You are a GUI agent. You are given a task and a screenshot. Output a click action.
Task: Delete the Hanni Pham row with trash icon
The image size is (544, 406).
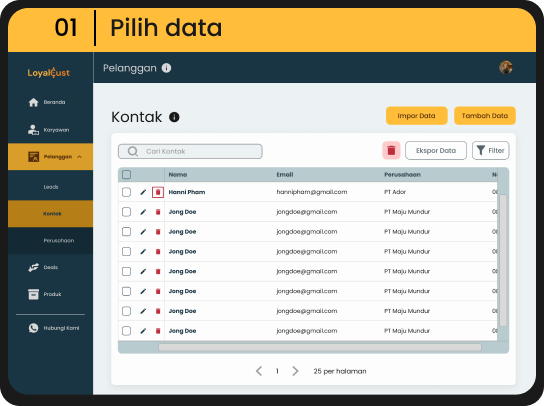(x=158, y=192)
